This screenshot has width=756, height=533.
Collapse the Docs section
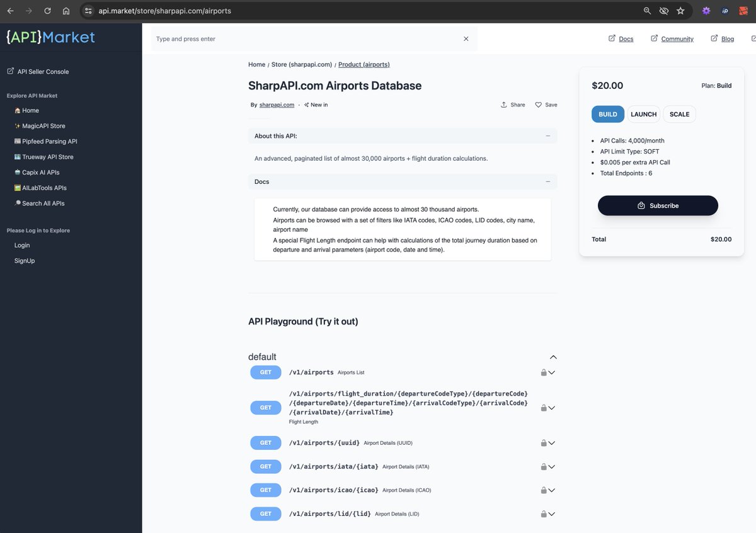[x=548, y=181]
